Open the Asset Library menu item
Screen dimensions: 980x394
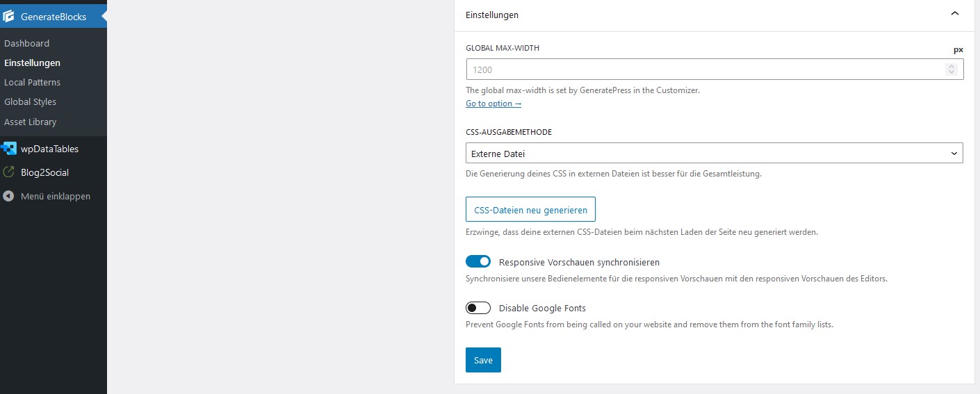[30, 122]
